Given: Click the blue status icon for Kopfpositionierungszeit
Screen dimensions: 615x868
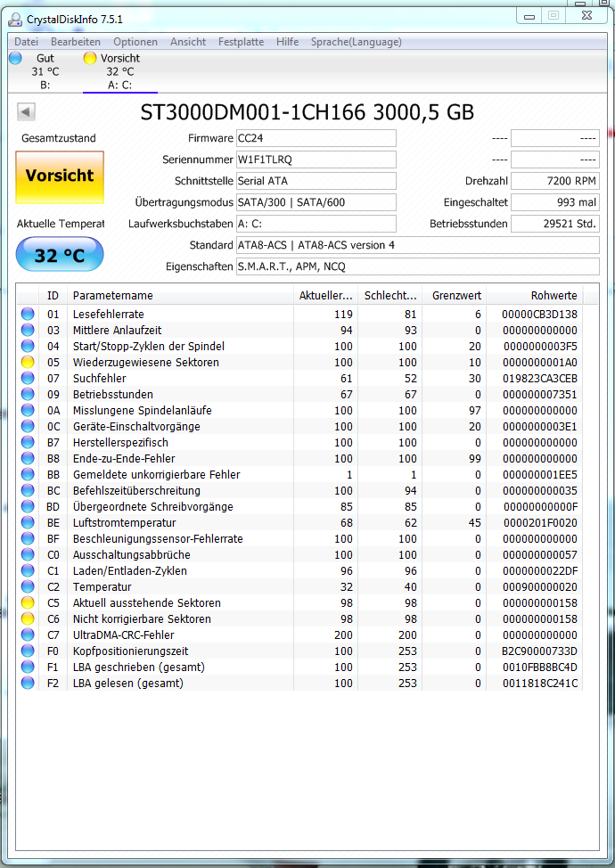Looking at the screenshot, I should 28,651.
